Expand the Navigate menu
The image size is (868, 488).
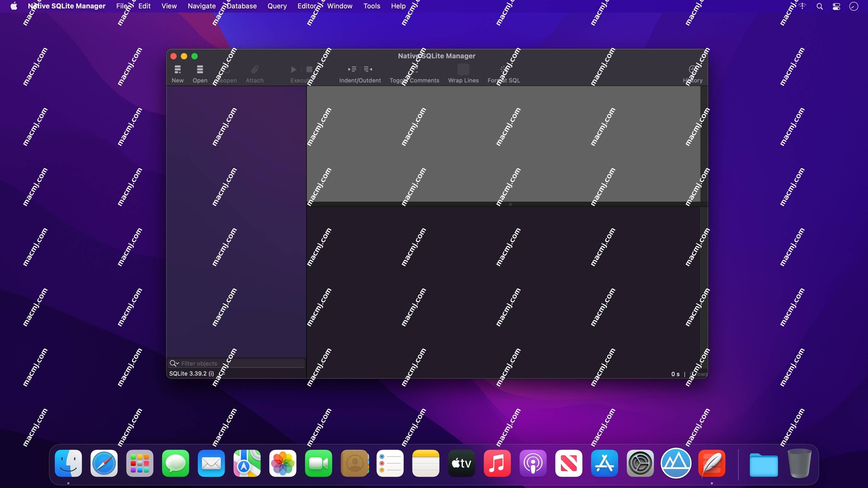(x=202, y=6)
